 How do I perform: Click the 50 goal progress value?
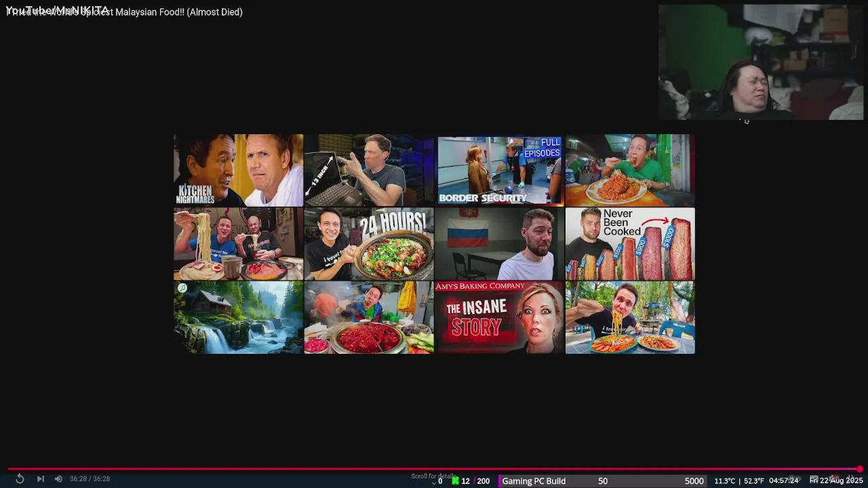point(603,481)
